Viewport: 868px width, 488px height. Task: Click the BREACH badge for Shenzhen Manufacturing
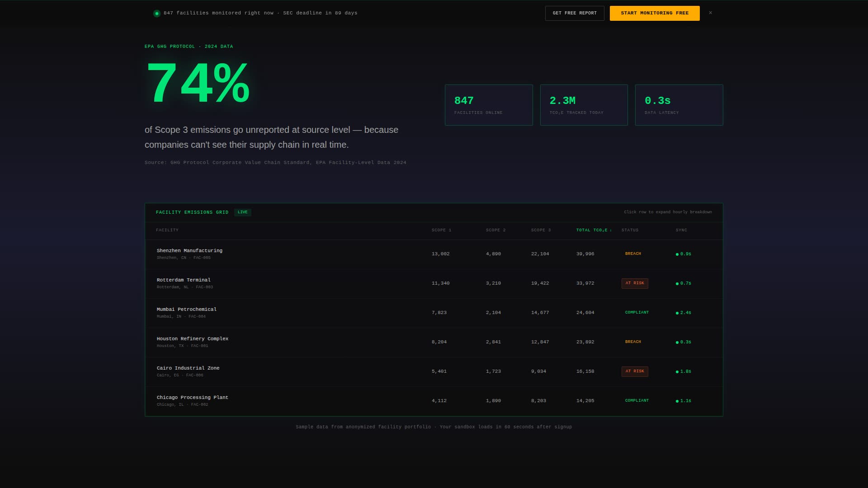click(x=633, y=254)
